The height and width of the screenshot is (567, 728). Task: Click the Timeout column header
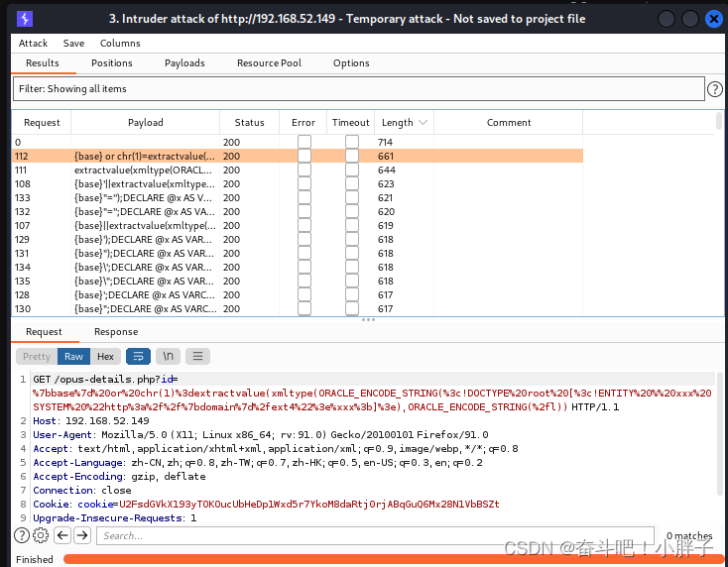coord(350,123)
